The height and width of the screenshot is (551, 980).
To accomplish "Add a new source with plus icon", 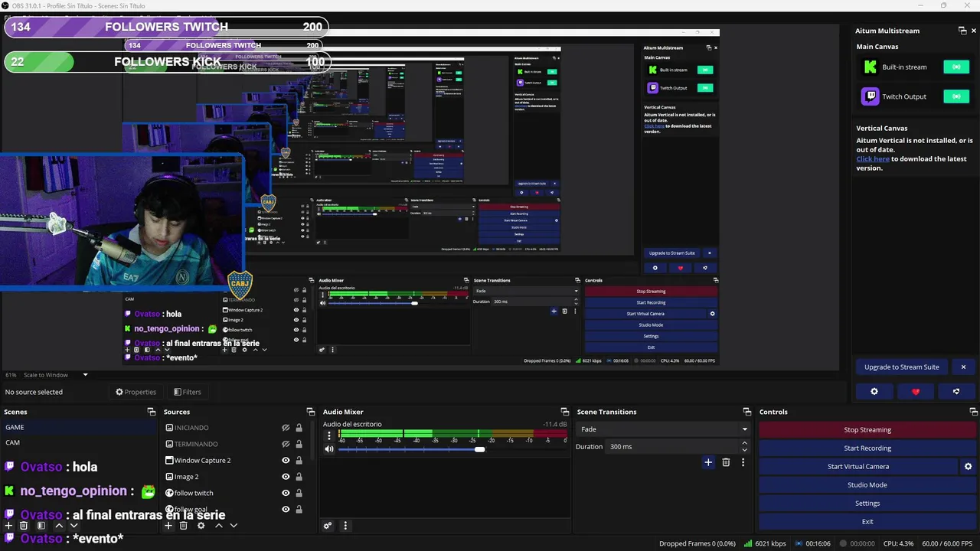I will coord(168,526).
